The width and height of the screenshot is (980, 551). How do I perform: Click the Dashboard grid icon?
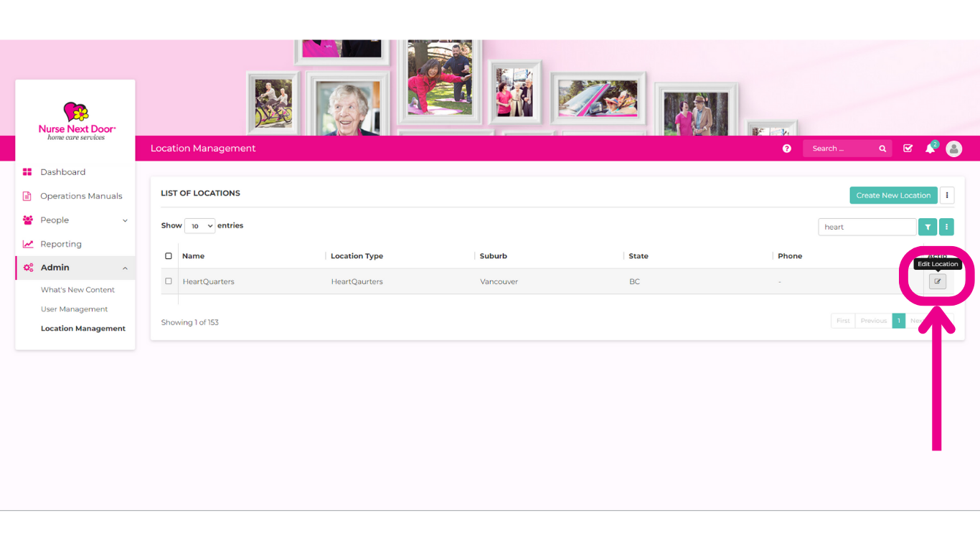click(27, 172)
